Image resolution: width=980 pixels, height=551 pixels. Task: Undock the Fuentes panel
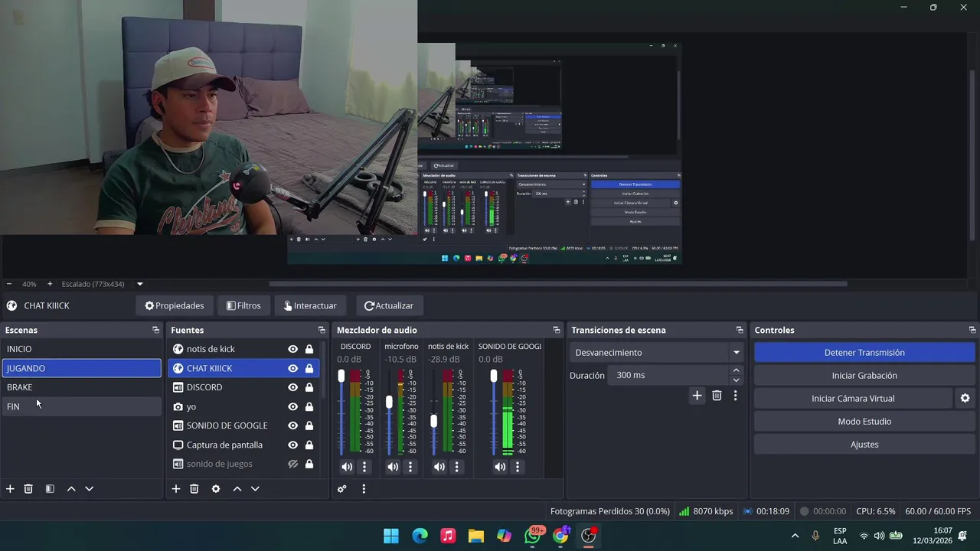[322, 330]
